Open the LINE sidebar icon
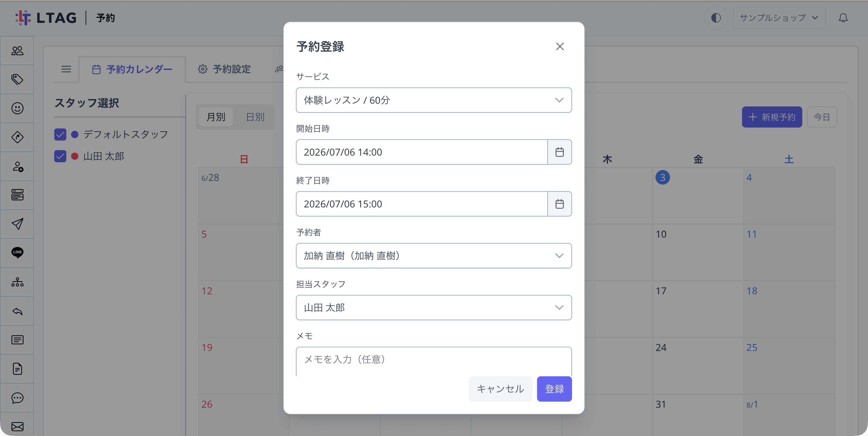The height and width of the screenshot is (436, 868). click(x=17, y=253)
